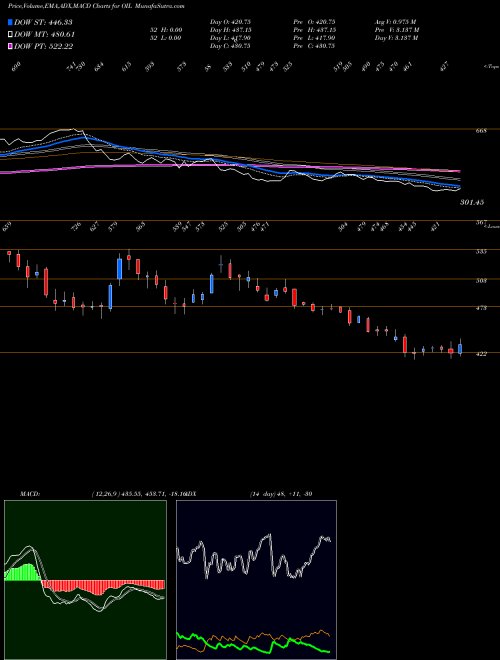Click the 'Pre O: 420.75' value
The width and height of the screenshot is (500, 660).
pyautogui.click(x=314, y=22)
